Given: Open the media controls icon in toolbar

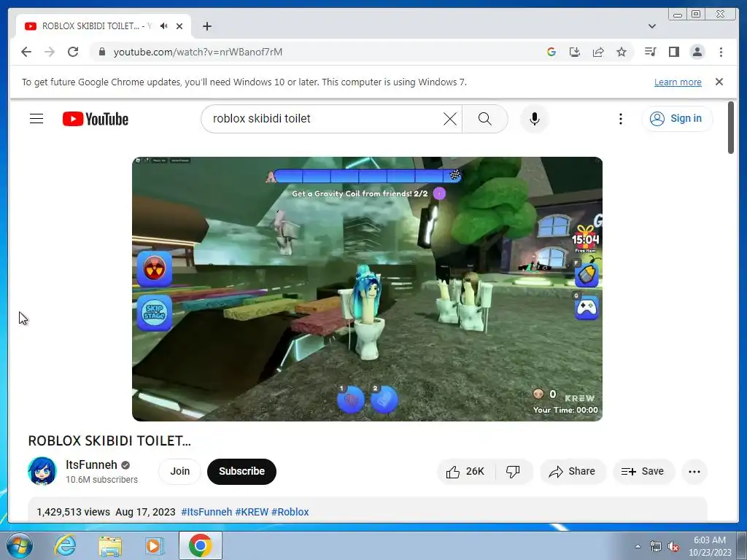Looking at the screenshot, I should 650,52.
